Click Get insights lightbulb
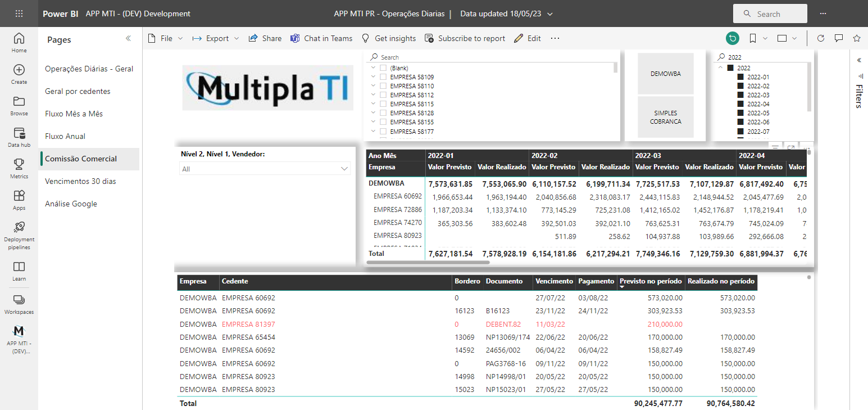This screenshot has height=410, width=868. pos(388,38)
